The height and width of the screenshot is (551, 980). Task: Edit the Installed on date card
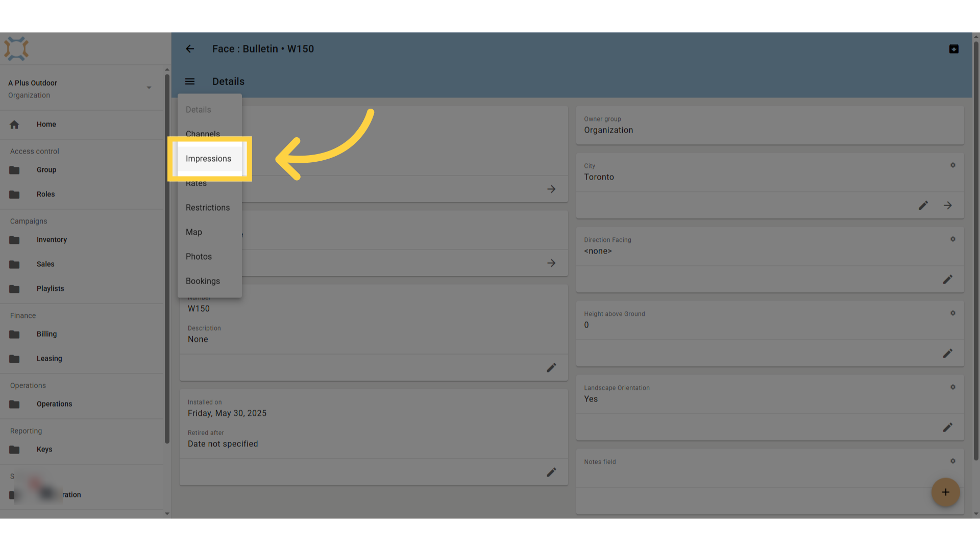[551, 472]
